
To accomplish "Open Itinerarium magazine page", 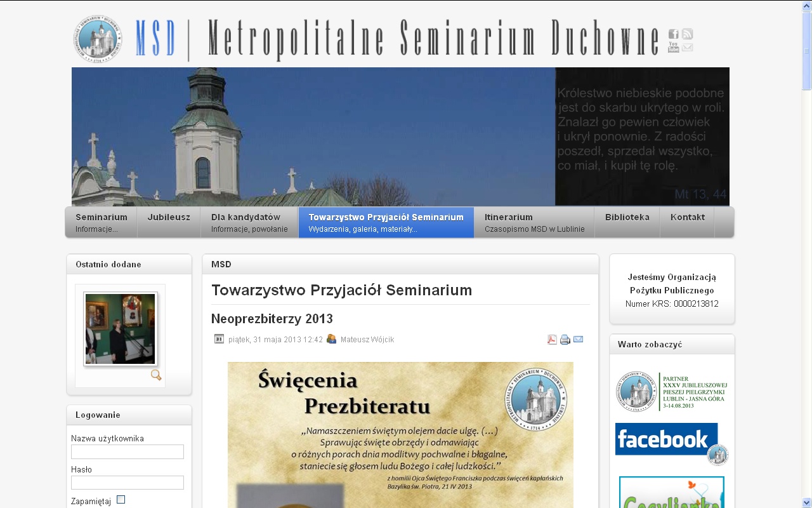I will pyautogui.click(x=534, y=222).
